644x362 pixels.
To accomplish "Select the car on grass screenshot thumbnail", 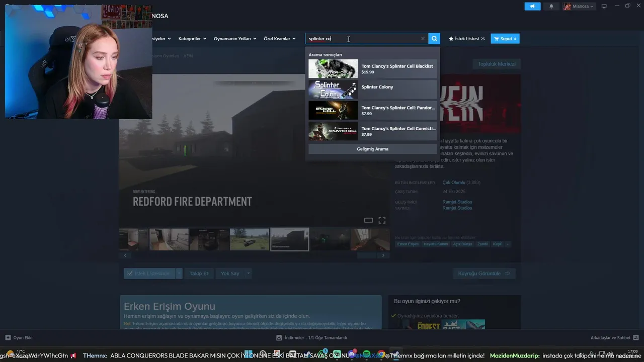I will click(249, 239).
